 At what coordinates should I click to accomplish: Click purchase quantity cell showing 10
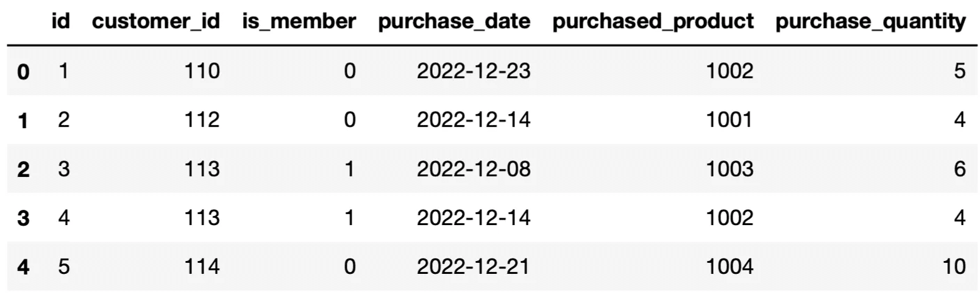point(954,267)
